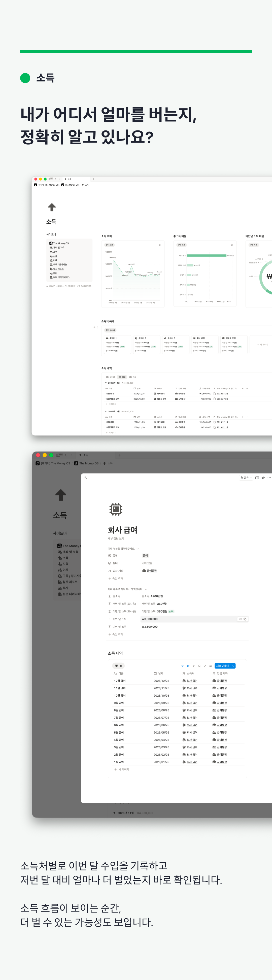Open the 1월 급여 row

pos(119,762)
